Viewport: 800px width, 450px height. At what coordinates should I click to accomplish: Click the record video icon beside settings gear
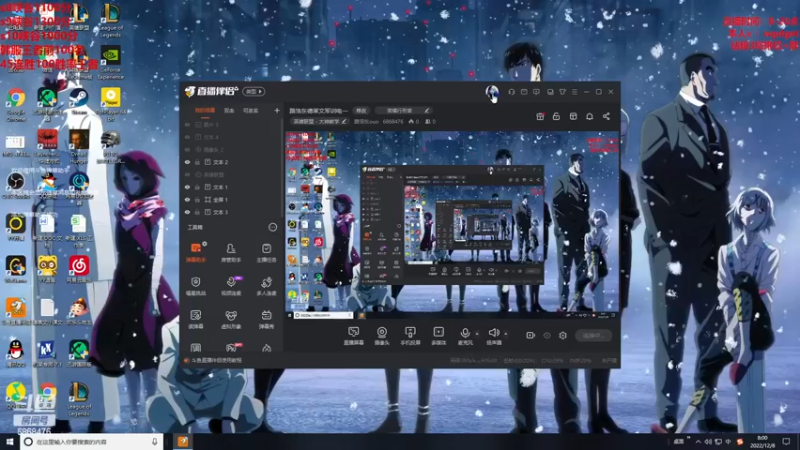531,335
